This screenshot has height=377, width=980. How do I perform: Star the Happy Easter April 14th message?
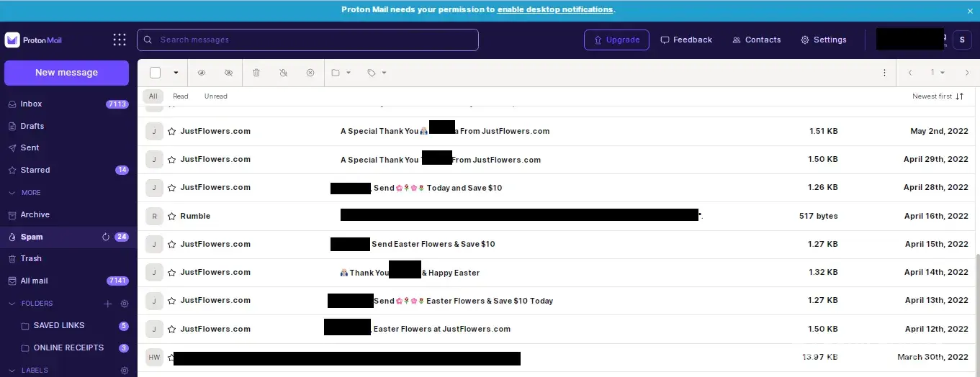pos(171,273)
